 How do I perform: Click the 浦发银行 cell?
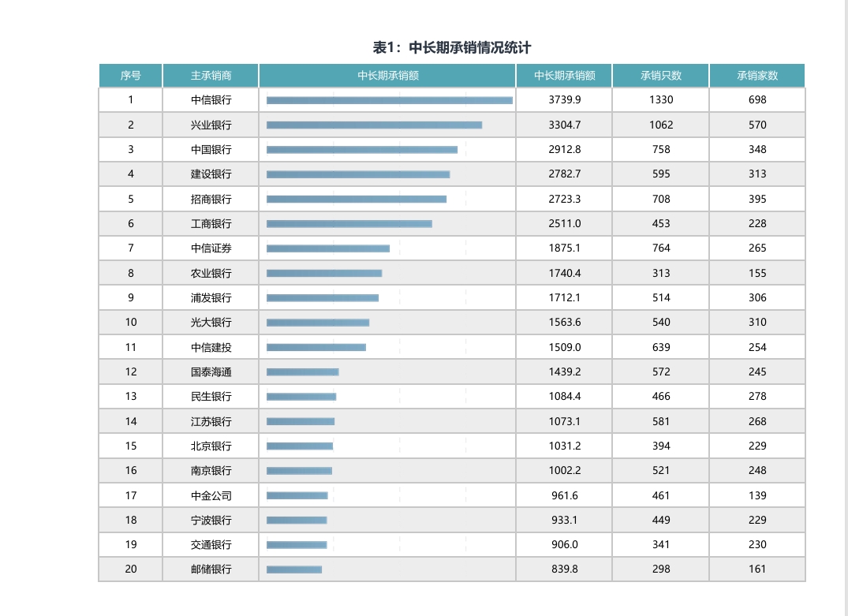point(209,297)
